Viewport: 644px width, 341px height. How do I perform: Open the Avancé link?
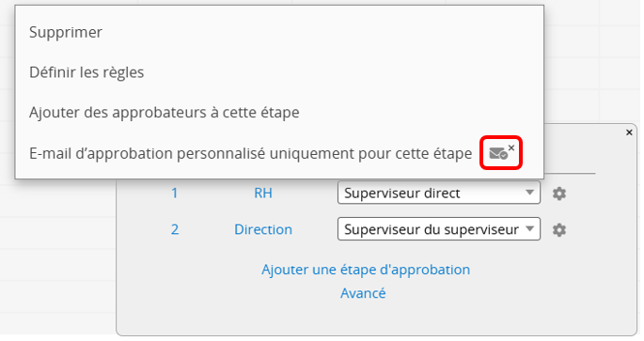click(363, 293)
